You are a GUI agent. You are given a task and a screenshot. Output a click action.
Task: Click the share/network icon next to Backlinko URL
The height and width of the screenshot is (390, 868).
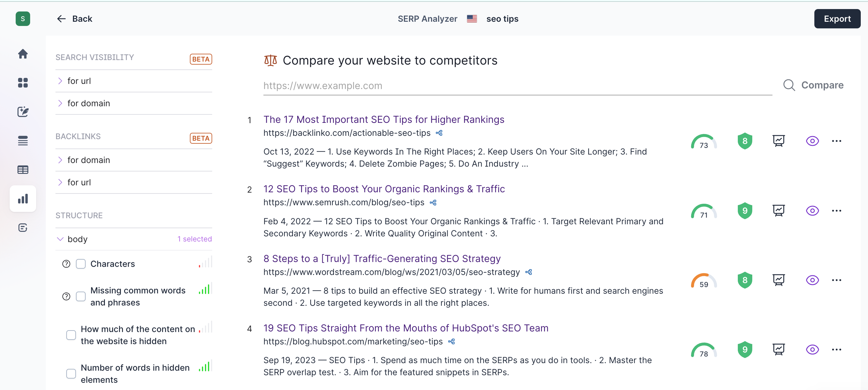pos(439,133)
